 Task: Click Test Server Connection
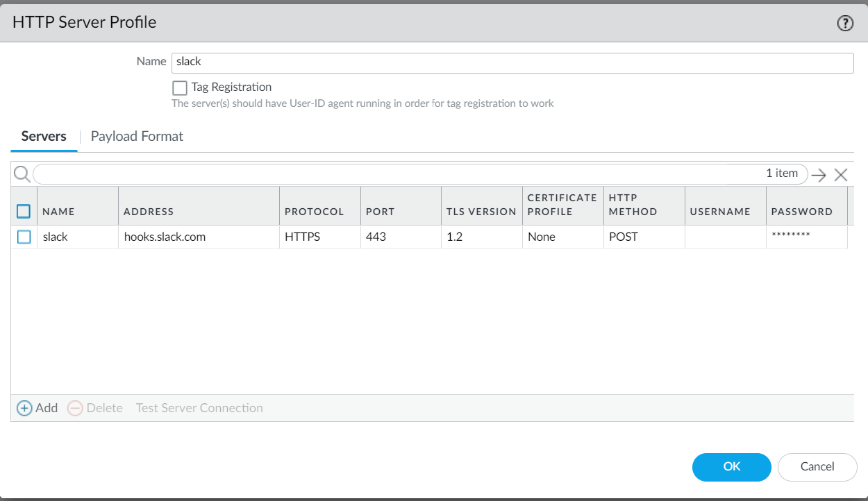tap(199, 408)
